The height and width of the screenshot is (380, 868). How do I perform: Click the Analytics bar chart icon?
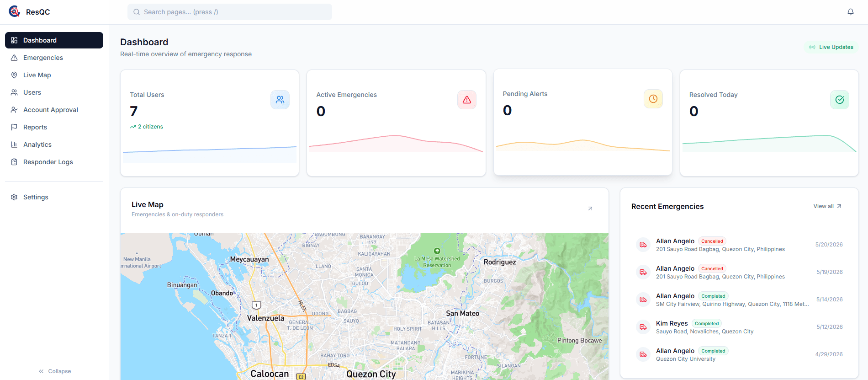pyautogui.click(x=14, y=145)
